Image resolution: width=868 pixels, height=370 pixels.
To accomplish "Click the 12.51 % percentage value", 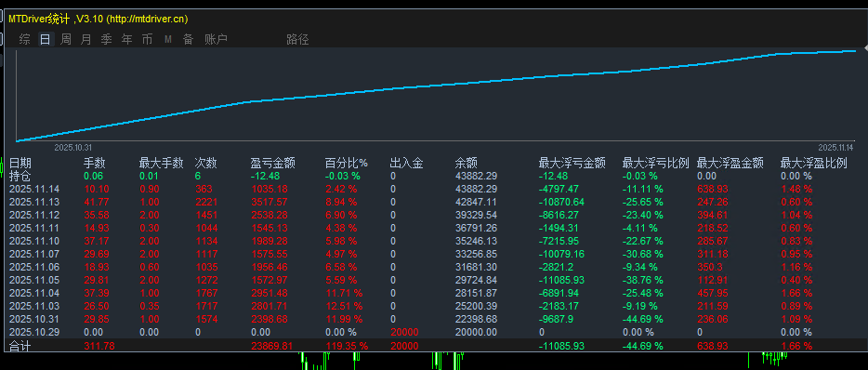I will (344, 306).
